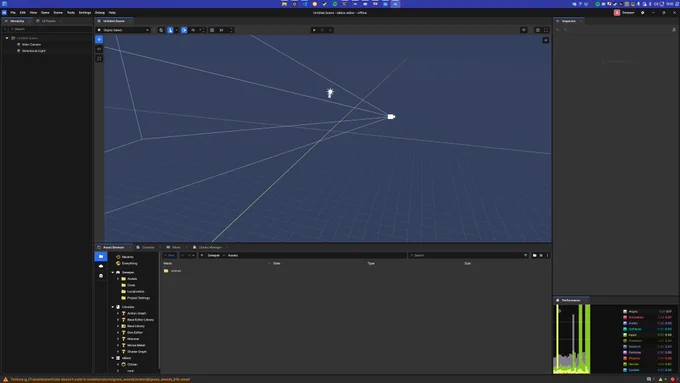Expand the Action Graph library
680x383 pixels.
[x=118, y=313]
